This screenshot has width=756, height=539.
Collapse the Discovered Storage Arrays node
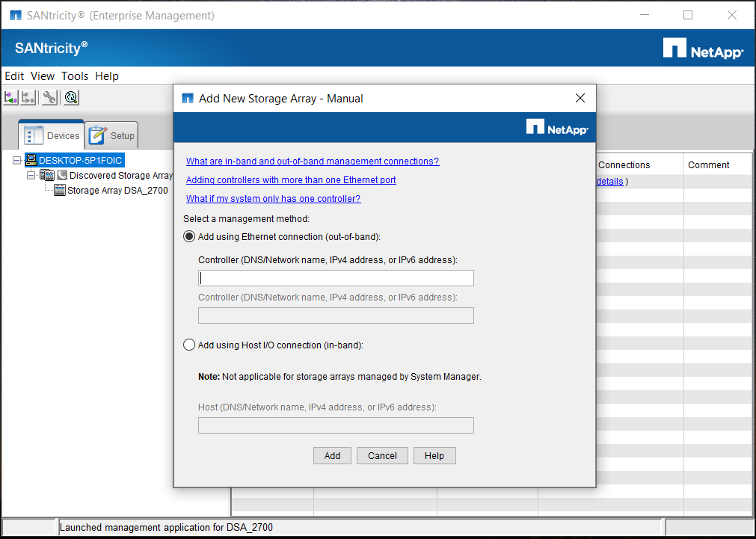[31, 176]
